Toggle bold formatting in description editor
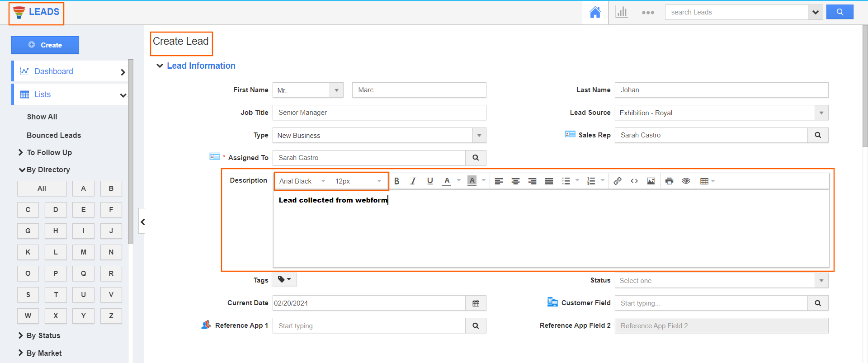The width and height of the screenshot is (868, 363). pos(396,181)
